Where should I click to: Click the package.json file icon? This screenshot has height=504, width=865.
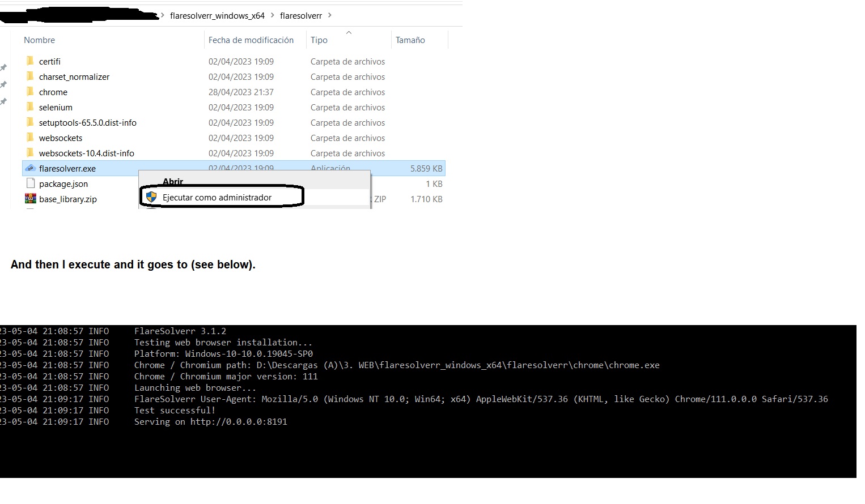point(31,183)
